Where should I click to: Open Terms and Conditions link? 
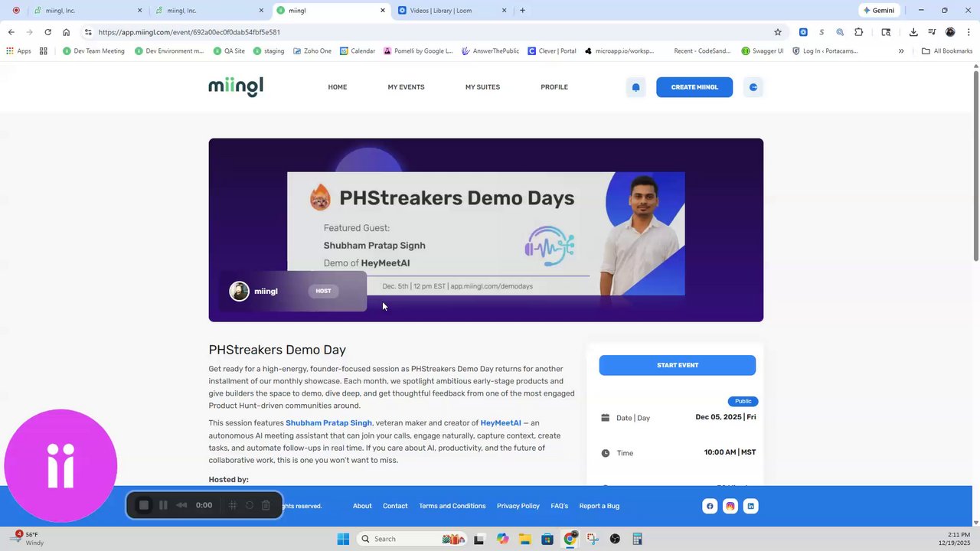[452, 506]
